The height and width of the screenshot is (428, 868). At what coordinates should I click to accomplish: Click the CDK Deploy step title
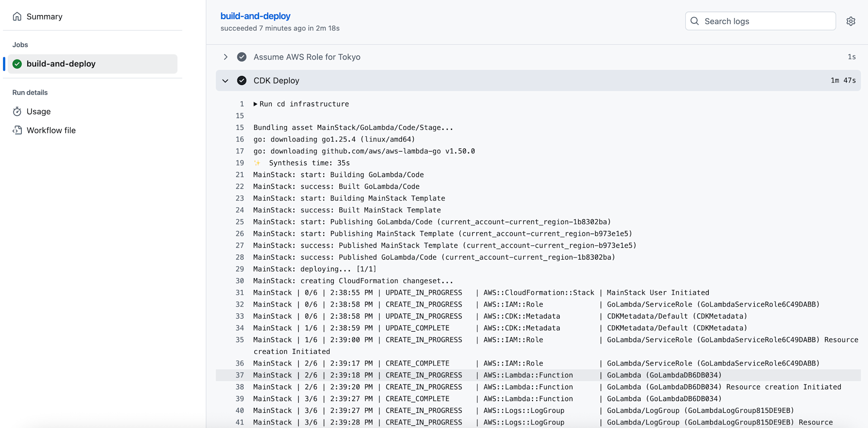point(276,81)
